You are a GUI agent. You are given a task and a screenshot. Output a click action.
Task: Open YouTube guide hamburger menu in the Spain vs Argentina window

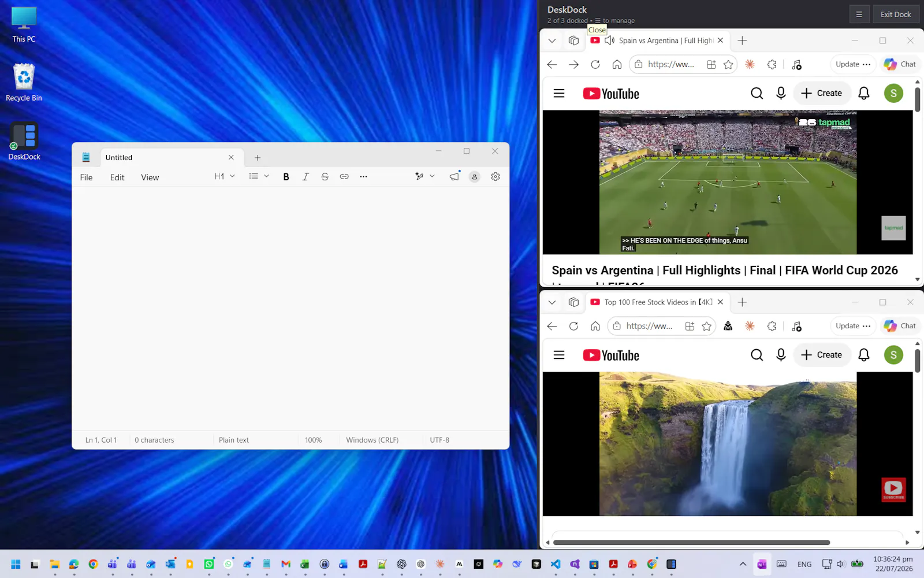point(559,93)
